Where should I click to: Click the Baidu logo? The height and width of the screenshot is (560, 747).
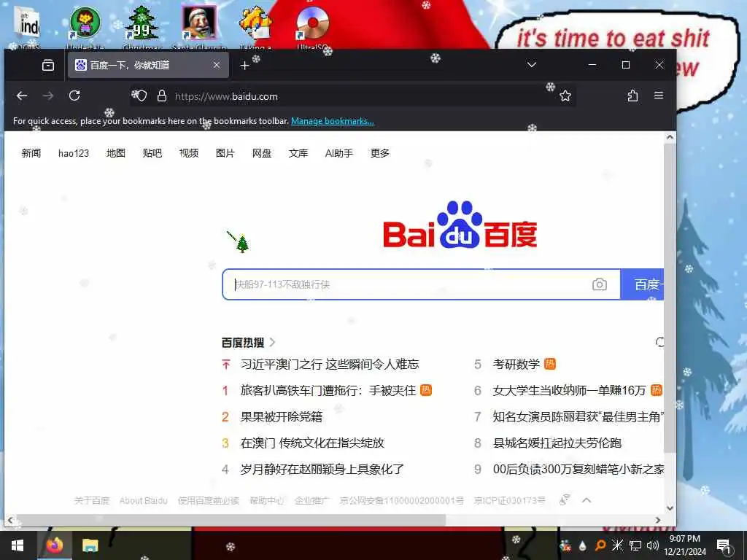point(460,225)
